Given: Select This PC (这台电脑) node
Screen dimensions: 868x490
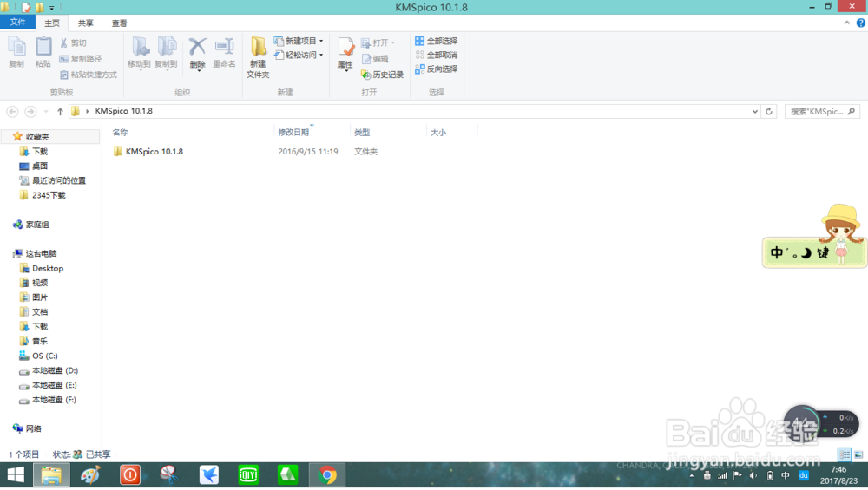Looking at the screenshot, I should click(41, 253).
